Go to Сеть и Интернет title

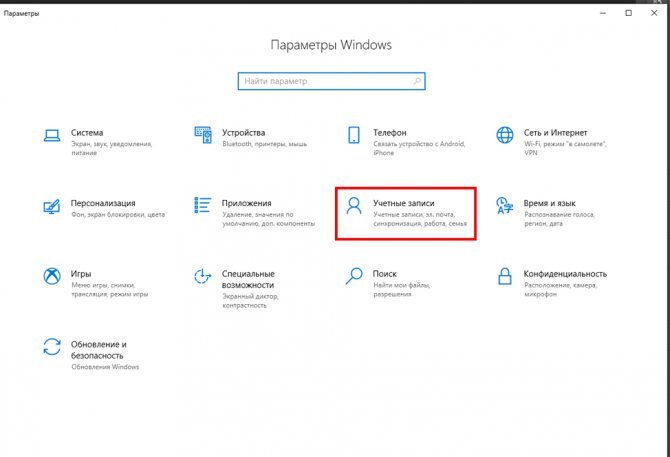pyautogui.click(x=555, y=133)
